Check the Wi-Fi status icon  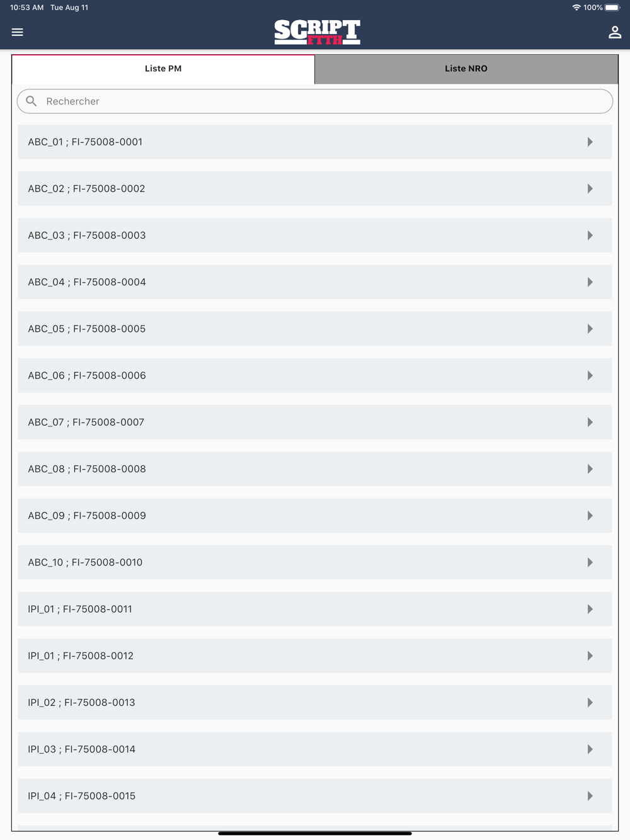(x=576, y=8)
